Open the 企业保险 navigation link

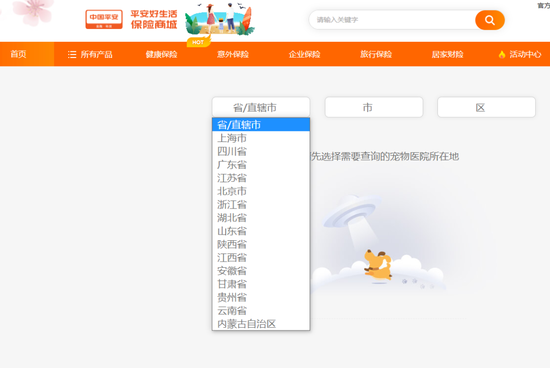304,54
